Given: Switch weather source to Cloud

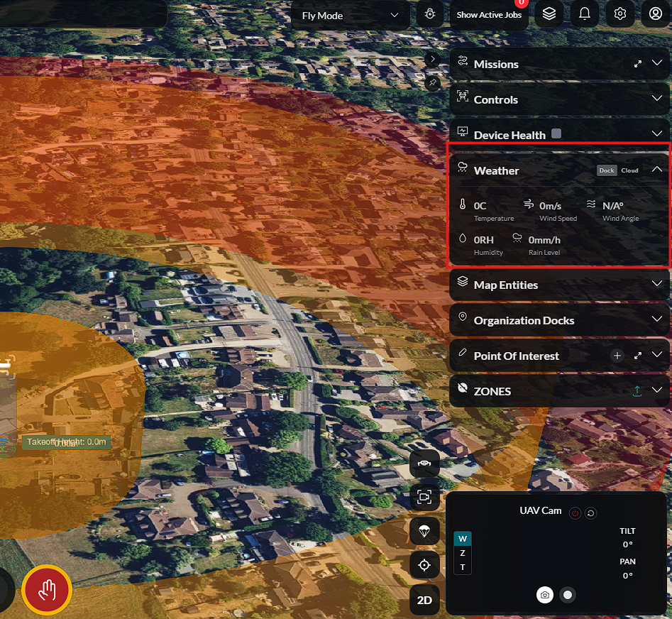Looking at the screenshot, I should [629, 170].
